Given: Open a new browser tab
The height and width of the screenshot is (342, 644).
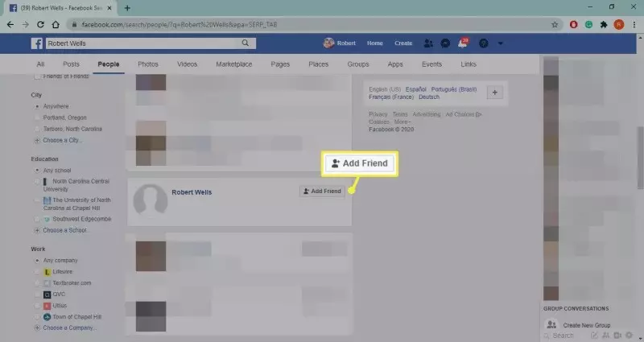Looking at the screenshot, I should pyautogui.click(x=127, y=8).
